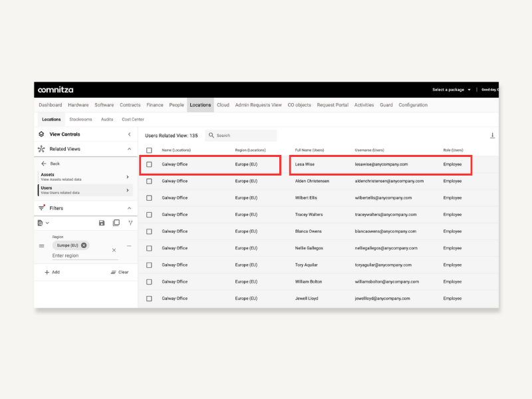Click lesawise@anycompany.com username cell

(381, 164)
